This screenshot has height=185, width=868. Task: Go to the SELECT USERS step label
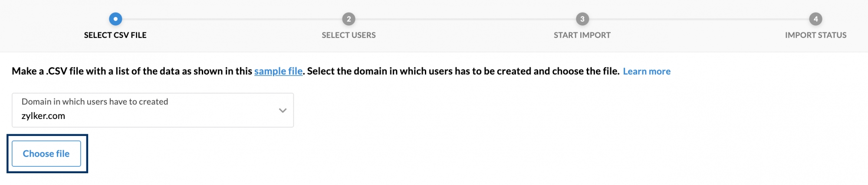coord(349,35)
